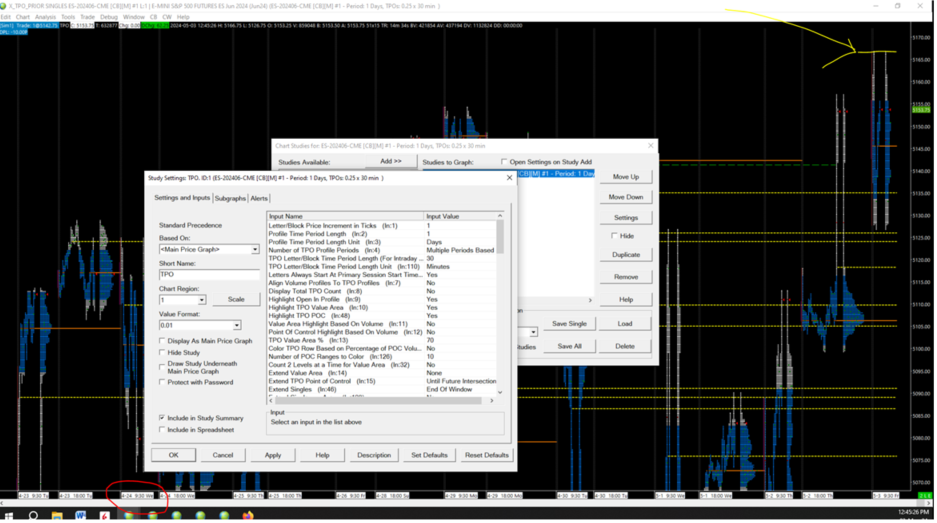Open Firefox from the Windows taskbar

pyautogui.click(x=248, y=516)
